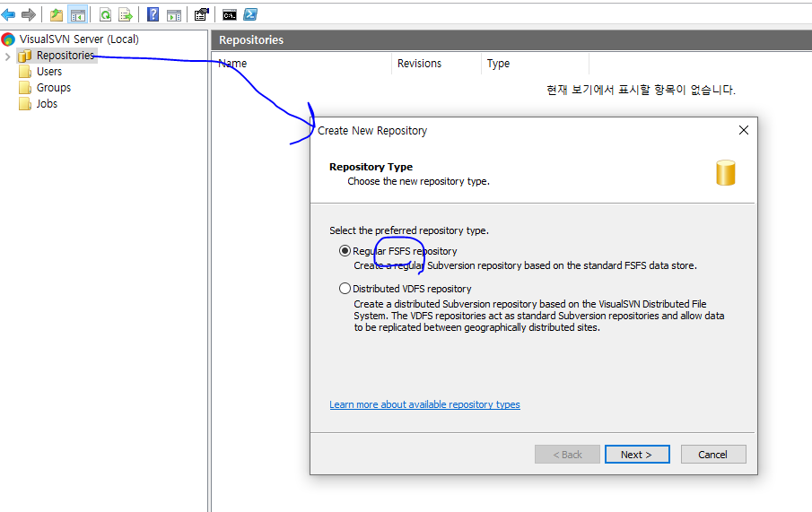Click Next > button in dialog
This screenshot has width=812, height=512.
click(x=637, y=455)
